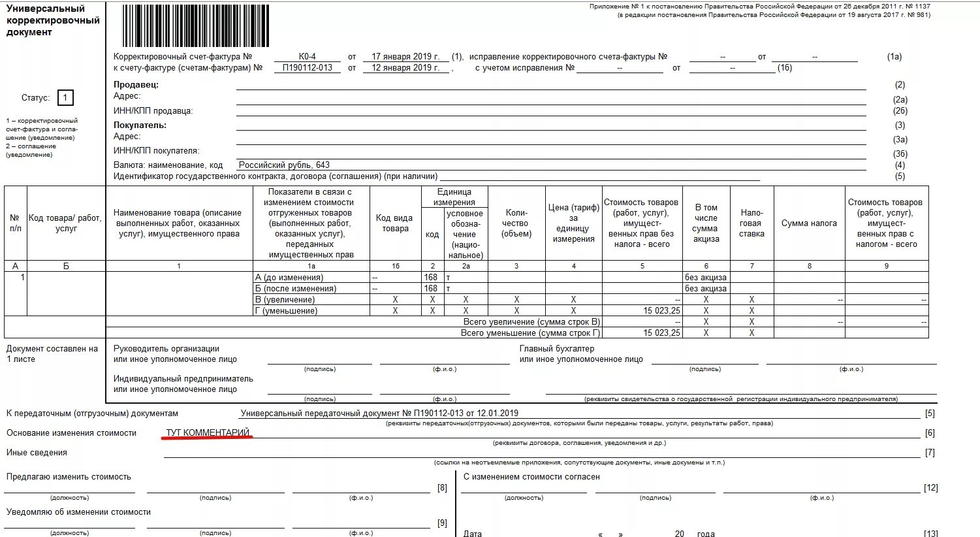Click the "Главный бухгалтер" label

coord(557,349)
